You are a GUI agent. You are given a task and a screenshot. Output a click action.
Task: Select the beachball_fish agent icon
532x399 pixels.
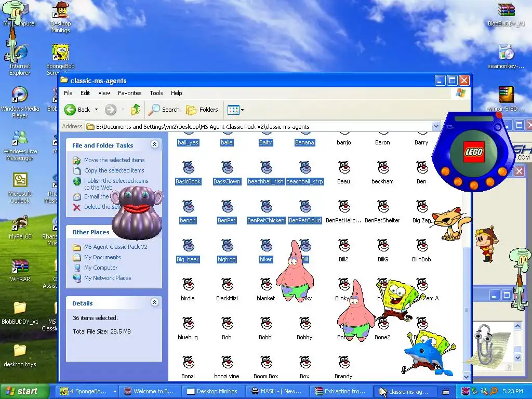click(266, 168)
